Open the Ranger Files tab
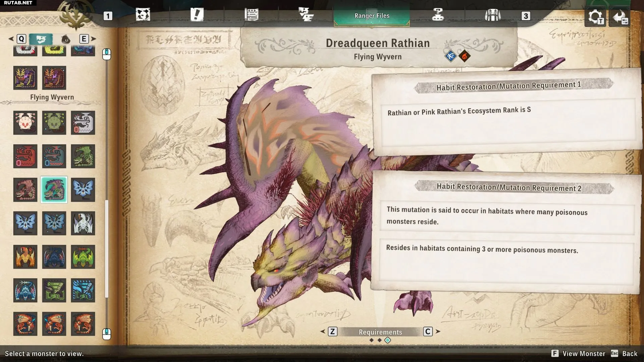The height and width of the screenshot is (362, 644). click(x=372, y=16)
